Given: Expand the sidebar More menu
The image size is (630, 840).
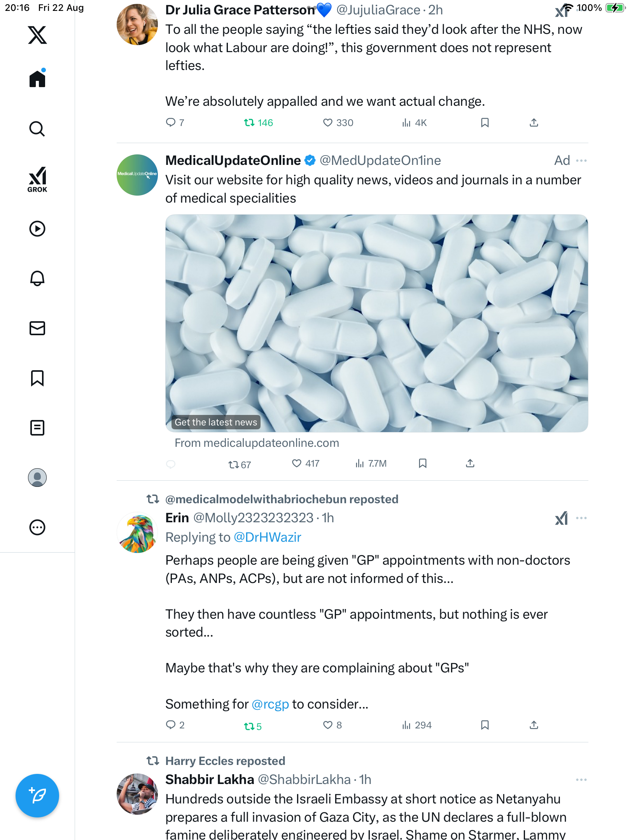Looking at the screenshot, I should [37, 528].
